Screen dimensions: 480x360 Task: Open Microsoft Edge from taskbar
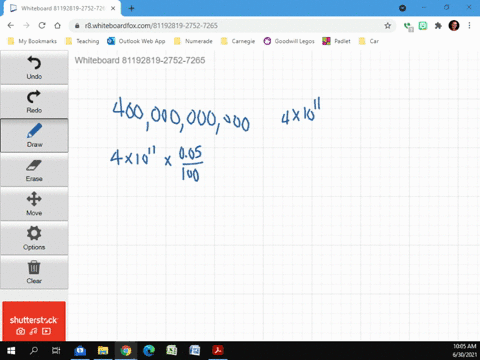pos(149,350)
